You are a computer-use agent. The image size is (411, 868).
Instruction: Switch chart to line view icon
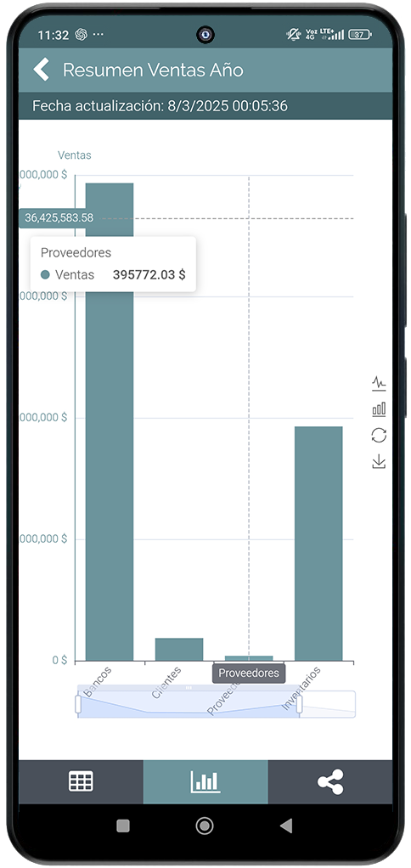point(379,383)
